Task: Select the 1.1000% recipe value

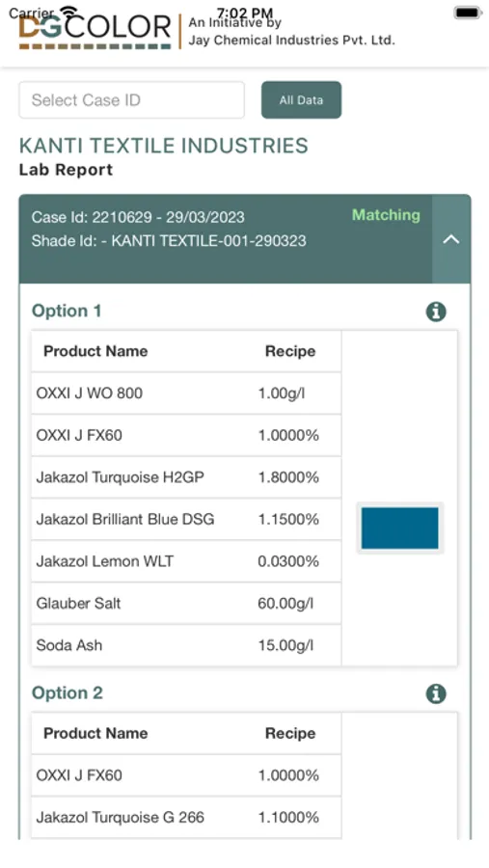Action: [288, 817]
